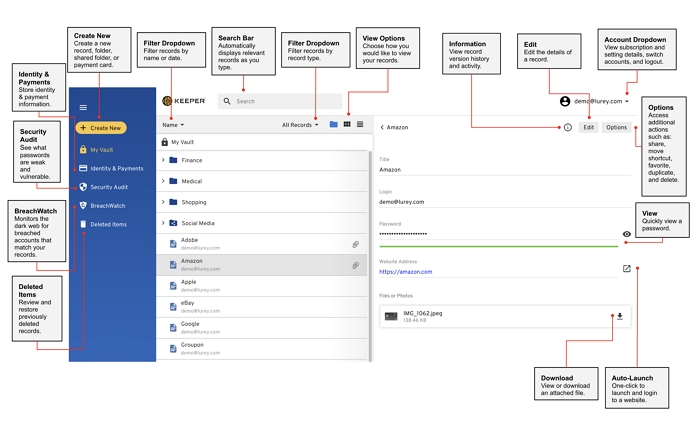Expand the Medical folder
The width and height of the screenshot is (700, 432).
(163, 181)
